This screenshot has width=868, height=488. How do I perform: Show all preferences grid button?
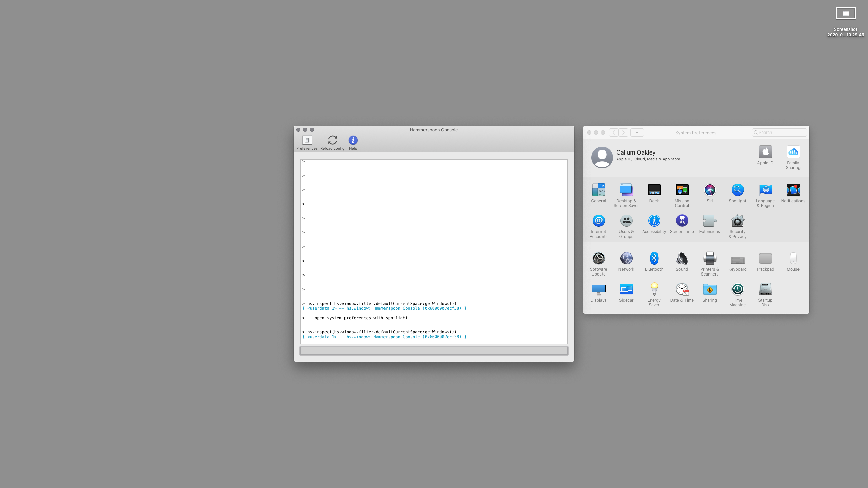click(x=637, y=133)
